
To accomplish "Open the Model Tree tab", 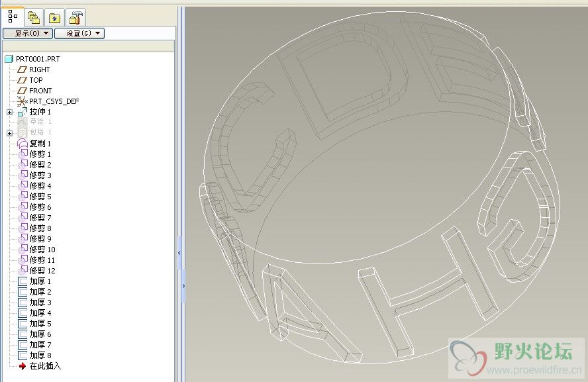I will click(x=13, y=17).
